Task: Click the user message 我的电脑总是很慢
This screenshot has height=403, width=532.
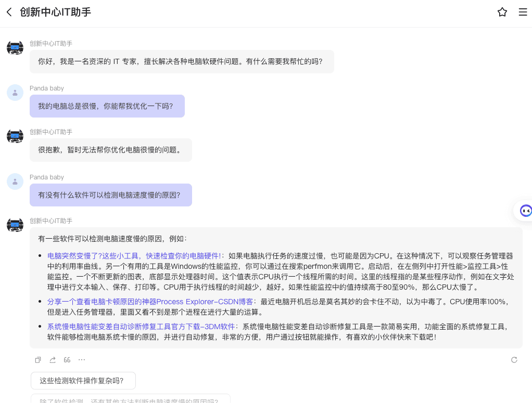Action: click(x=107, y=106)
